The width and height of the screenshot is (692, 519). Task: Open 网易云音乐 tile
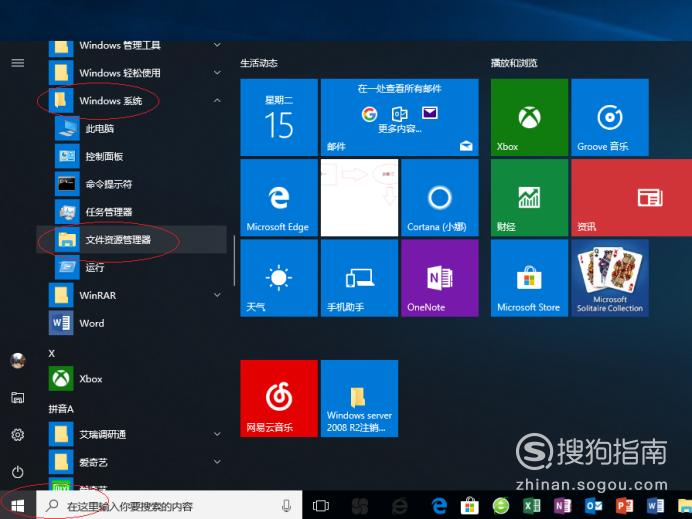click(x=279, y=399)
